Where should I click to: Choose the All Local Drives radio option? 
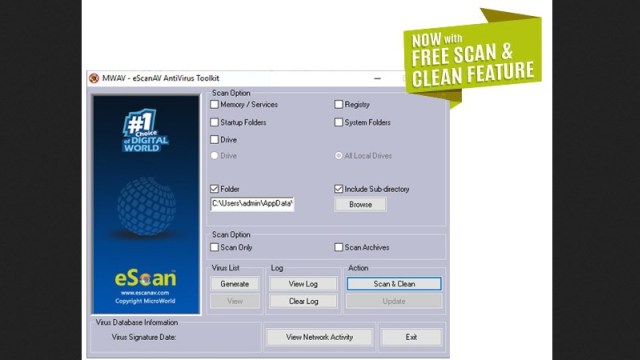click(x=338, y=156)
